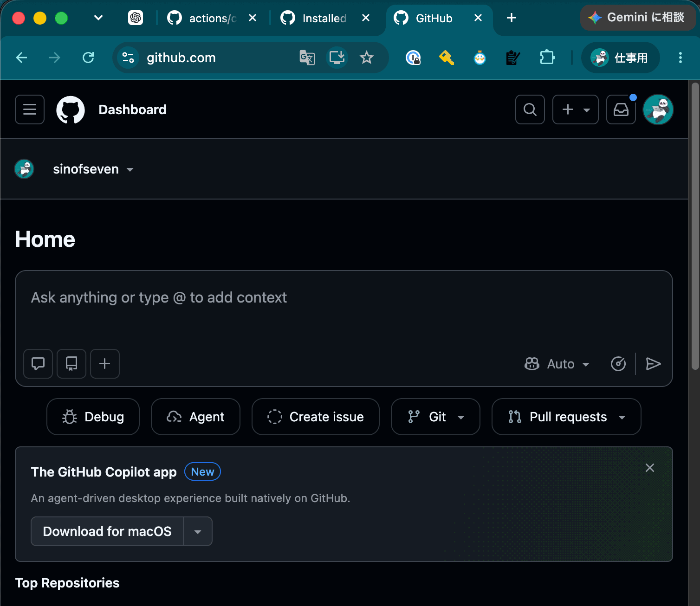Click the Agent suggestion button
This screenshot has height=606, width=700.
coord(195,417)
